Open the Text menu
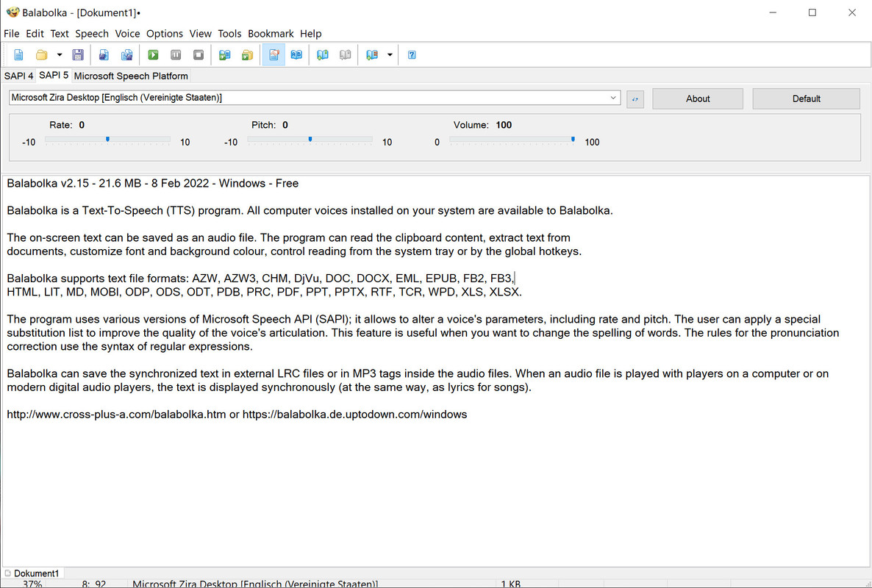872x588 pixels. [x=60, y=33]
